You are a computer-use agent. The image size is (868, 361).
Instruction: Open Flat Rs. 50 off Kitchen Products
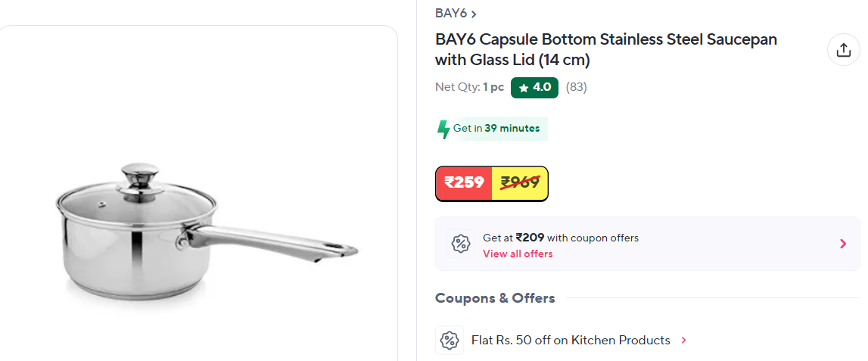tap(571, 340)
